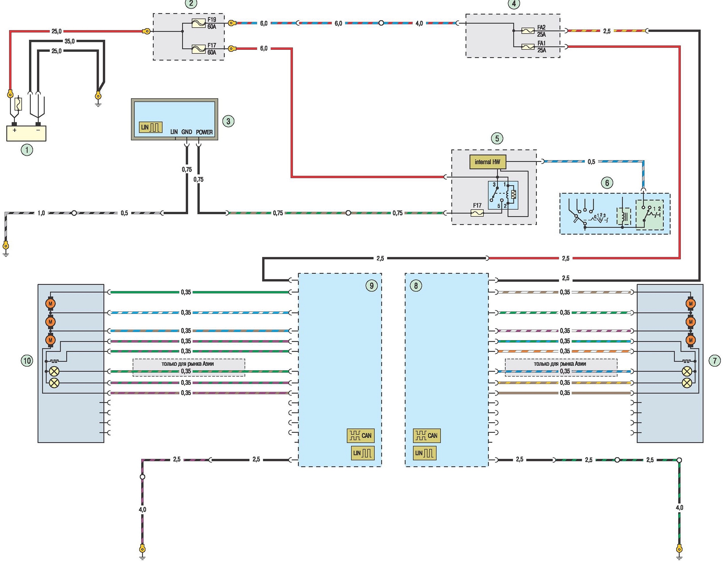Screen dimensions: 728x567
Task: Click the FA2 25A fuse symbol
Action: [528, 31]
